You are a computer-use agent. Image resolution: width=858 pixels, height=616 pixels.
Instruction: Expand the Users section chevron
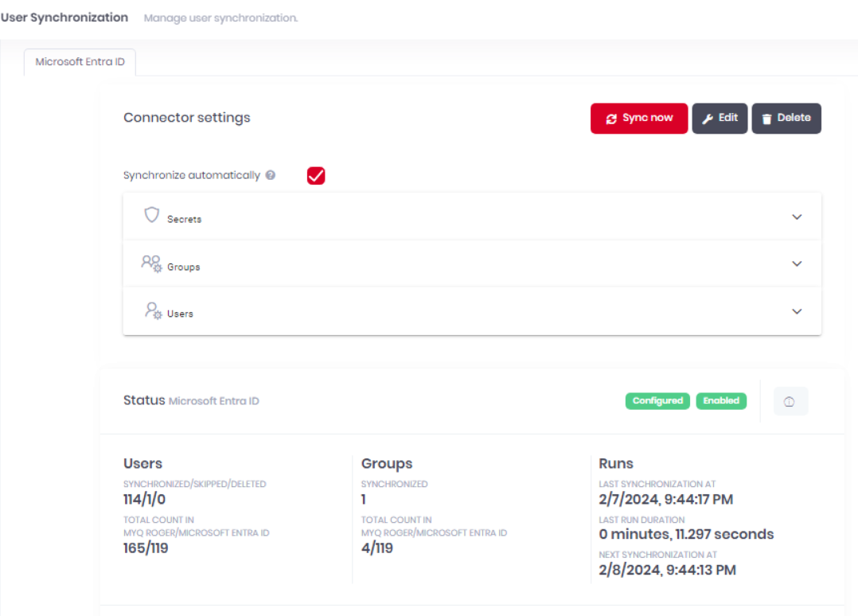(x=797, y=311)
